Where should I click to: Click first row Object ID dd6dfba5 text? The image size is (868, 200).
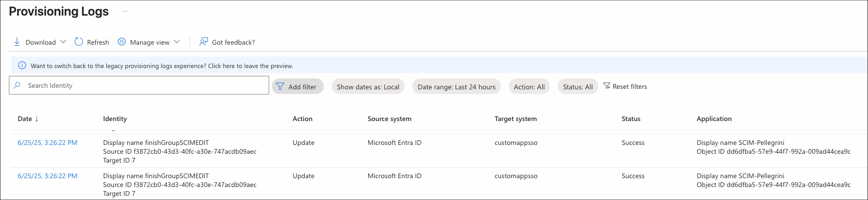774,151
